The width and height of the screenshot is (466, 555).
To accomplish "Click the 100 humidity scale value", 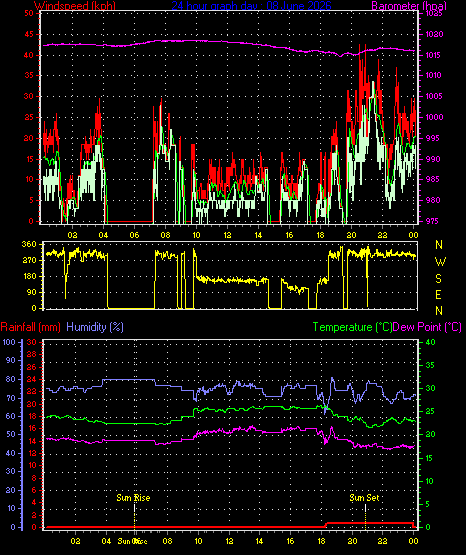I will (9, 342).
